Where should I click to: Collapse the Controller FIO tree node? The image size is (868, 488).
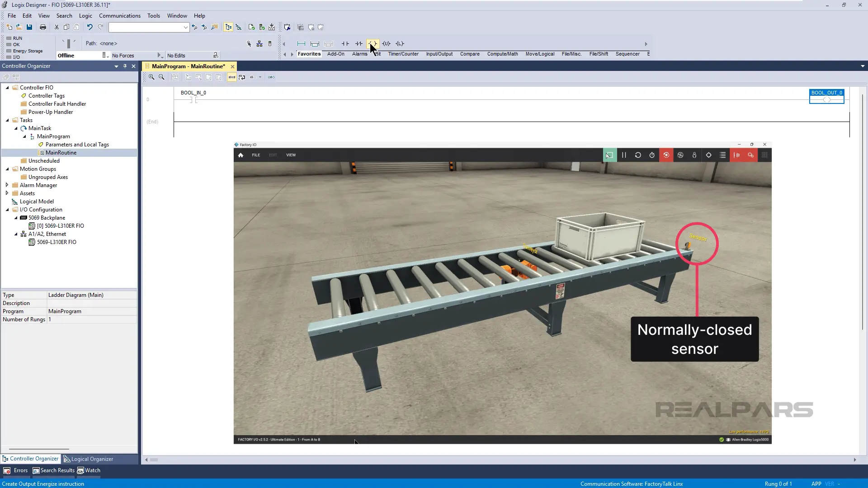coord(7,88)
